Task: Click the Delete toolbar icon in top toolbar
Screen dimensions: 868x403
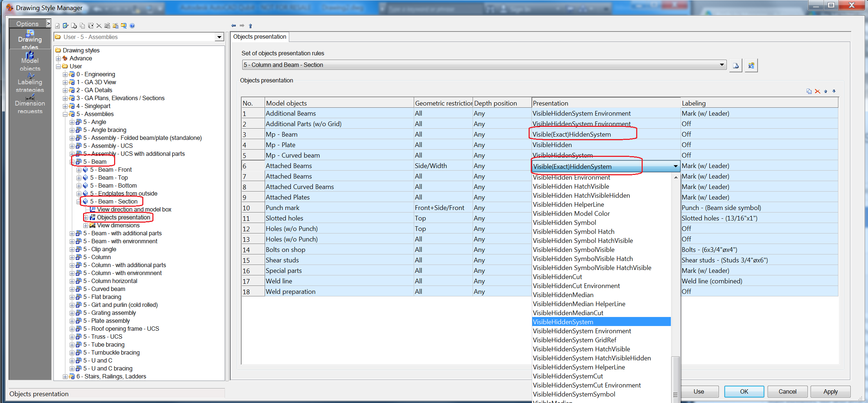Action: [99, 26]
